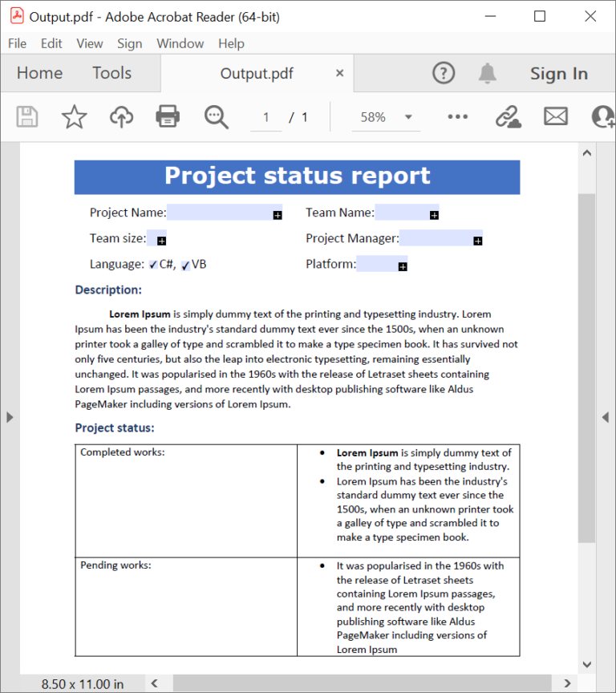Click the Sign In button
This screenshot has height=693, width=616.
[x=558, y=74]
